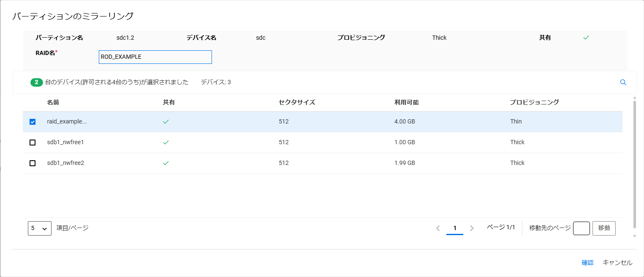Select the sdb1_nwfree1 checkbox

tap(33, 143)
